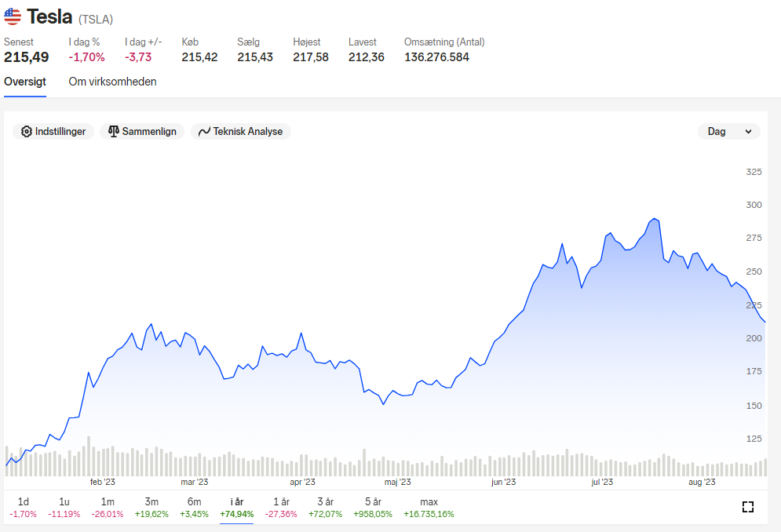Screen dimensions: 781x532
Task: Click the 275 price axis label
Action: [x=754, y=238]
